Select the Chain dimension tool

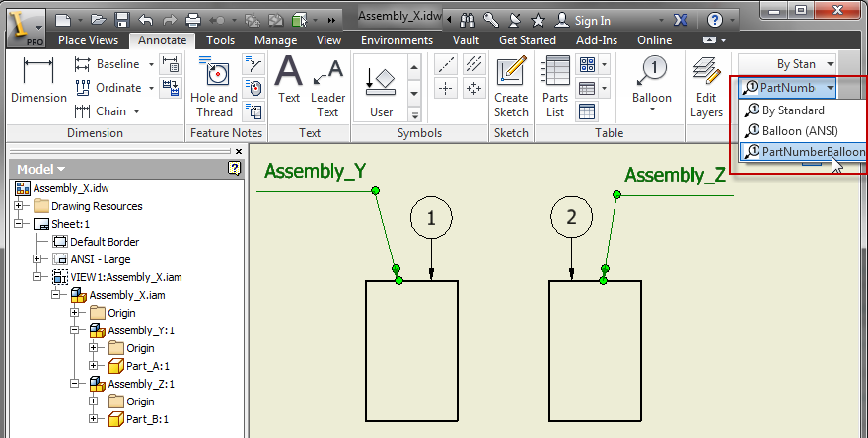(101, 111)
